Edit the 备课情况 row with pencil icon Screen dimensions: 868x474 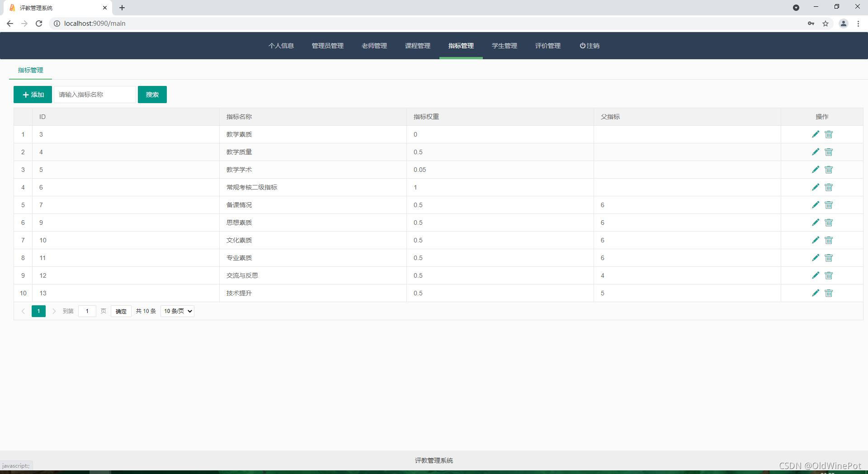[x=816, y=205]
